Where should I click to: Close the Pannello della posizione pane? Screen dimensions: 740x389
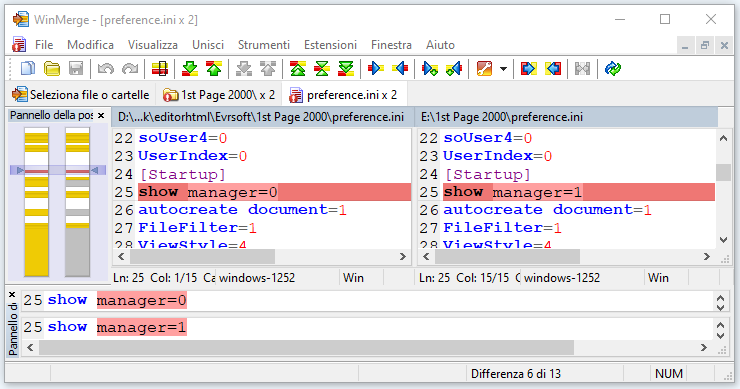point(101,115)
